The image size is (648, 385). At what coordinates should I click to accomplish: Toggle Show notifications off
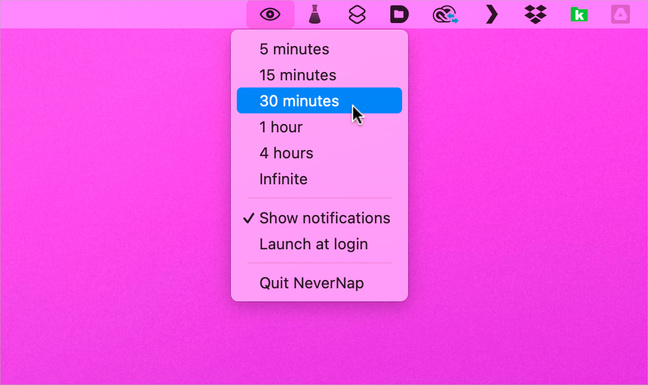319,218
